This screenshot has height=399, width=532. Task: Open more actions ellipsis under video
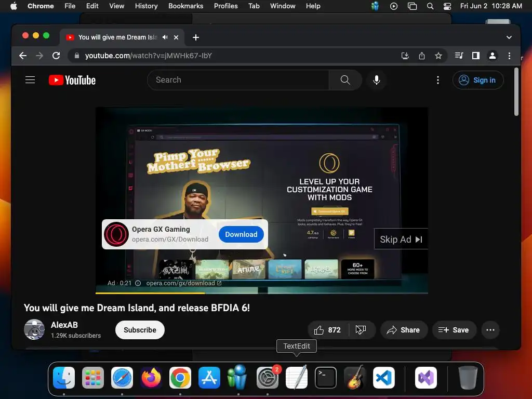coord(490,330)
